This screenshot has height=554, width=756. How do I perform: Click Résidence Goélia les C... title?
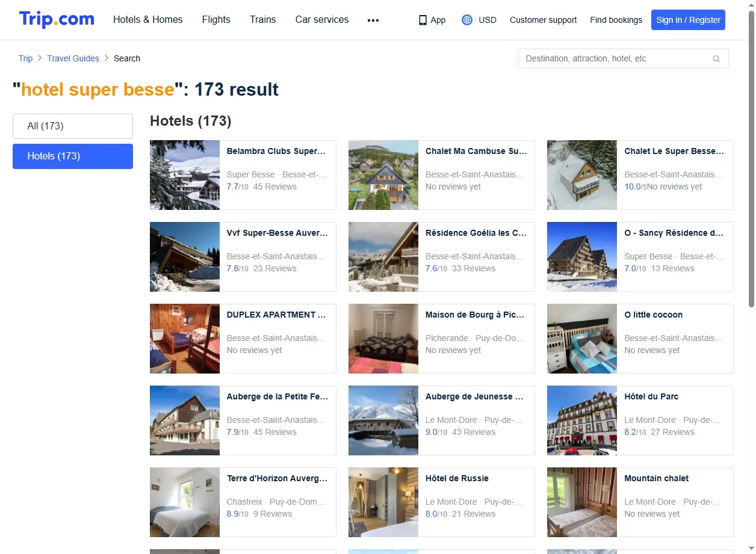476,233
